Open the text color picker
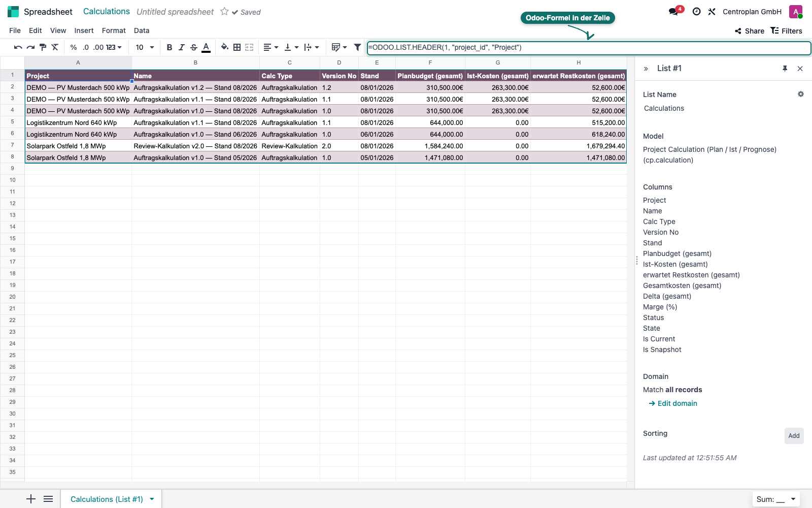The image size is (812, 508). point(206,47)
